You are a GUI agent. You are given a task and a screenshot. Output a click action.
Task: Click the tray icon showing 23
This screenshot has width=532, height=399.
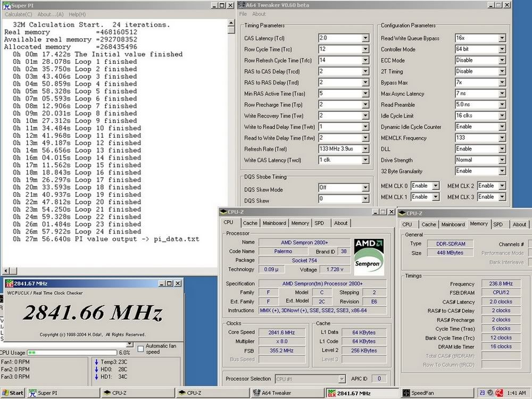(482, 393)
